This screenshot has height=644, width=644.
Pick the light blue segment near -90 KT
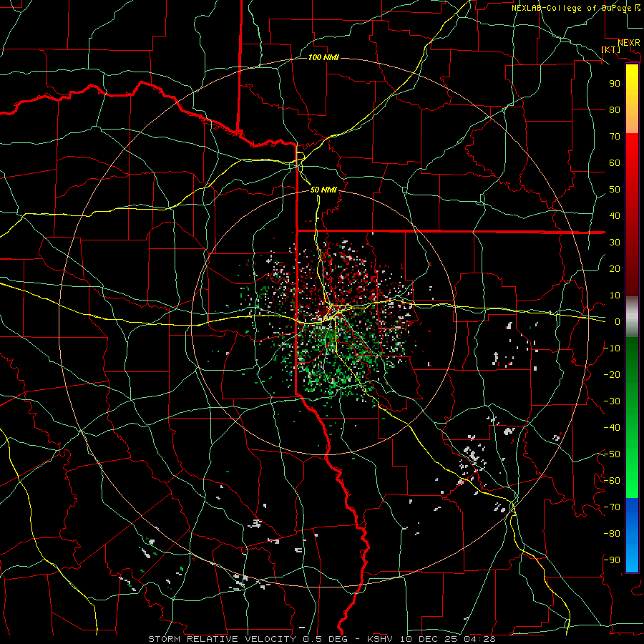(632, 559)
